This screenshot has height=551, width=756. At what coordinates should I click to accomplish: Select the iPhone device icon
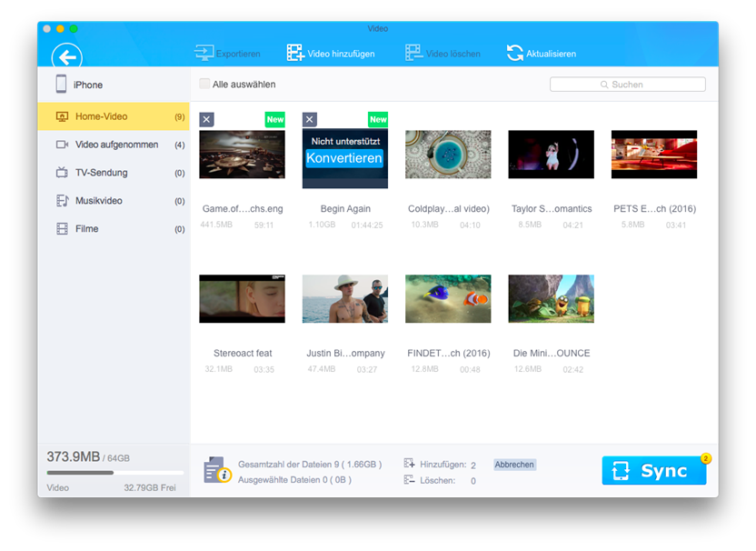click(61, 84)
